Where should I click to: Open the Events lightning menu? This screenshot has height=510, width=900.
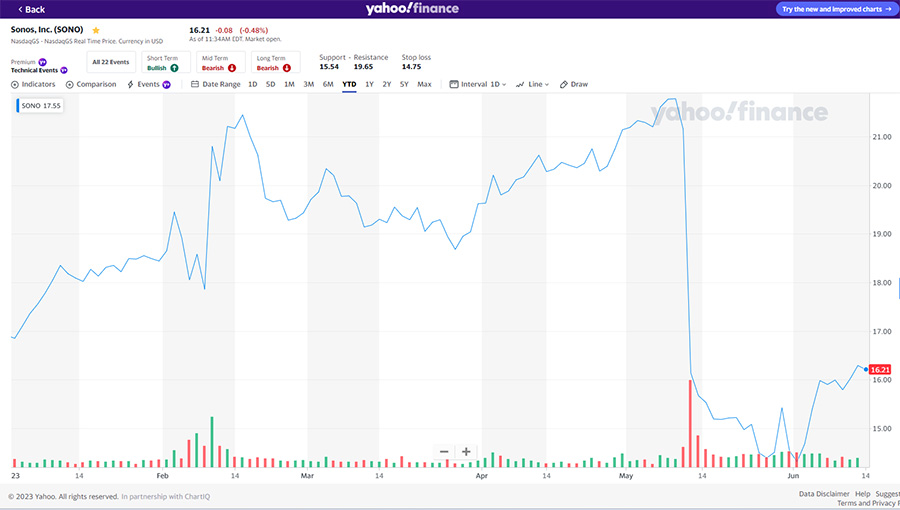pyautogui.click(x=149, y=84)
